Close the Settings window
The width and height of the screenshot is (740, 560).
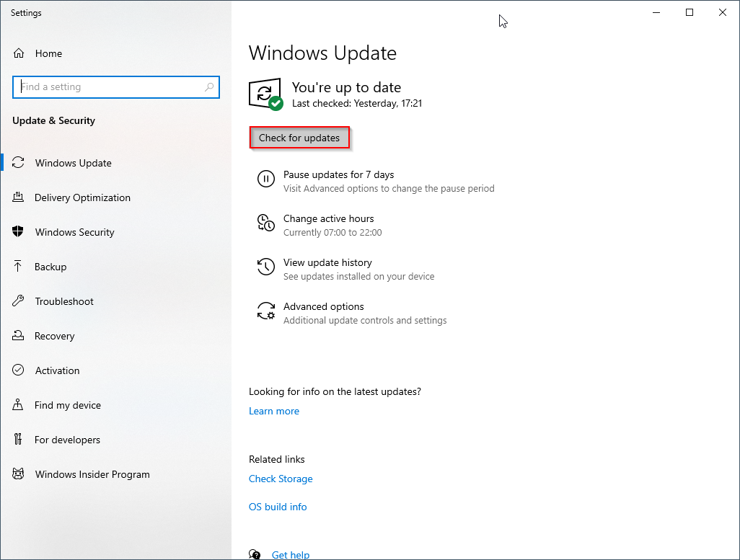(x=722, y=13)
